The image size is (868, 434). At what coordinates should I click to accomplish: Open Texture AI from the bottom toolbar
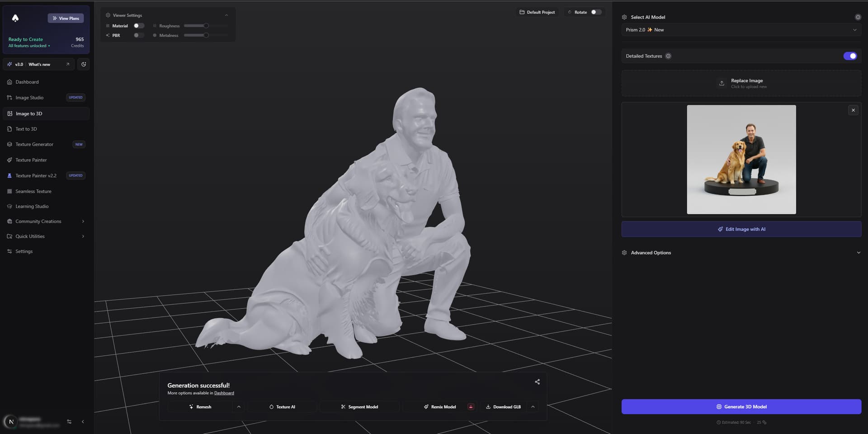282,406
